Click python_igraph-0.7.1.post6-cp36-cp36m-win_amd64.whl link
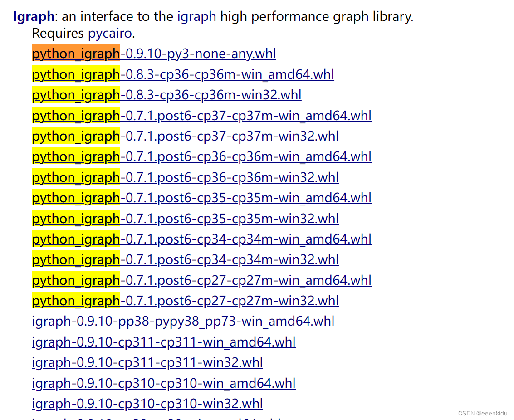514x420 pixels. tap(201, 156)
